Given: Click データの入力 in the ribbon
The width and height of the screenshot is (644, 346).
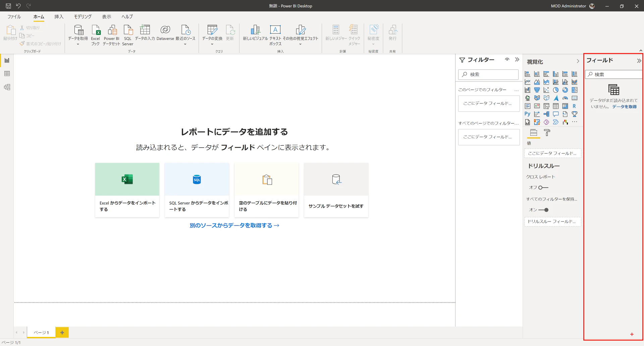Looking at the screenshot, I should click(145, 33).
